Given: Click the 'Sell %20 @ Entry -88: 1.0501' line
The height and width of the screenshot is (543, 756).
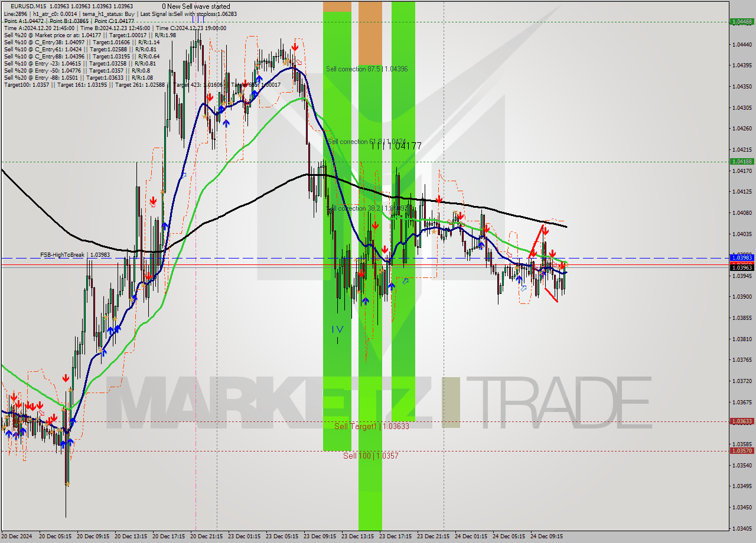Looking at the screenshot, I should coord(78,77).
